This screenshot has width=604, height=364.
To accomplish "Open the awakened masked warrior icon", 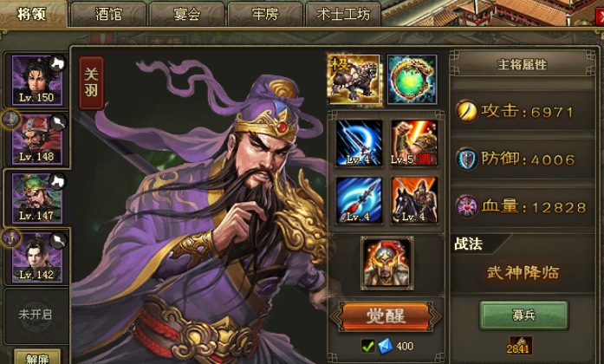I will coord(387,263).
